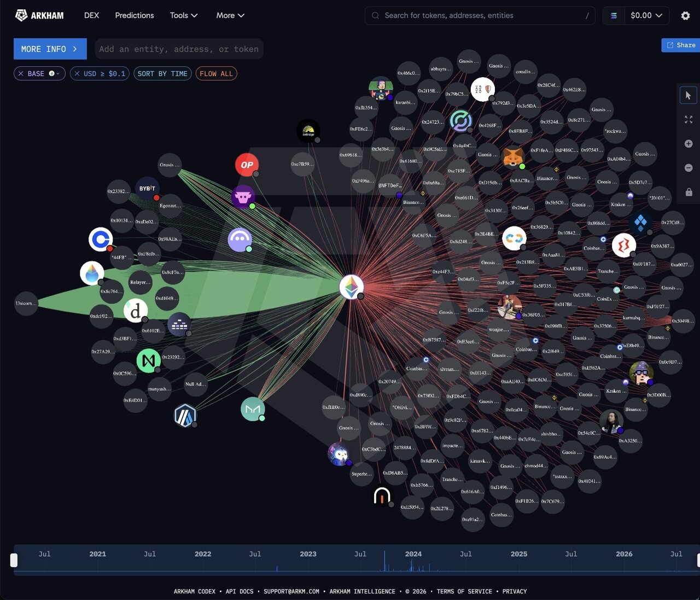Click the wizard-hat pixel punk avatar node
Image resolution: width=700 pixels, height=600 pixels.
[641, 374]
